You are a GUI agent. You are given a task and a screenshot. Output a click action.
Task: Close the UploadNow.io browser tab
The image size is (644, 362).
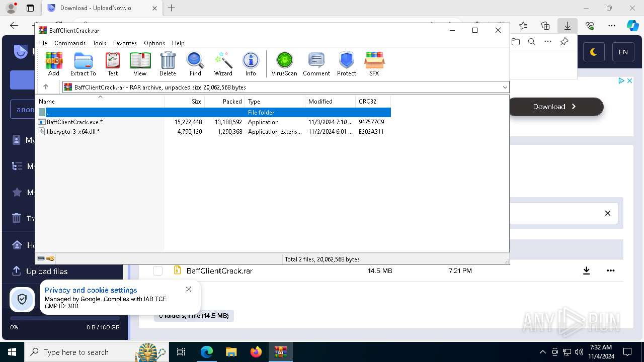[154, 8]
